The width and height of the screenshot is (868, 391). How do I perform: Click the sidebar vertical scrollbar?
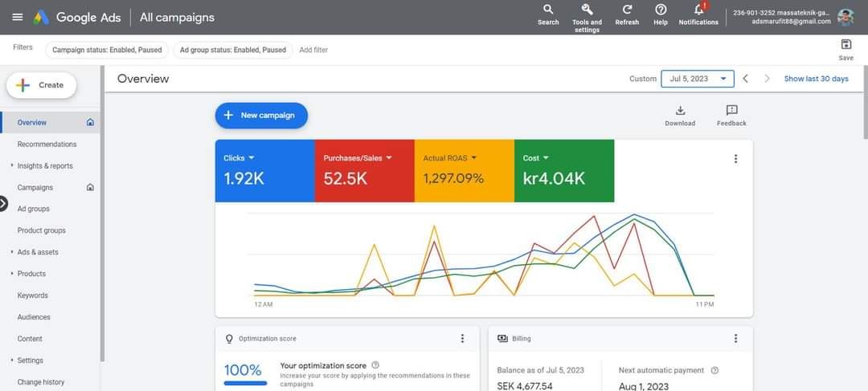(102, 214)
